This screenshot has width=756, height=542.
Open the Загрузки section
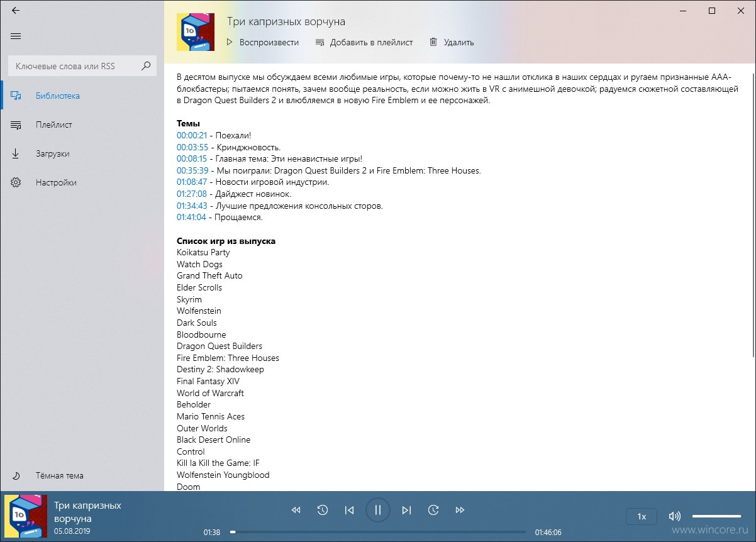[x=82, y=154]
